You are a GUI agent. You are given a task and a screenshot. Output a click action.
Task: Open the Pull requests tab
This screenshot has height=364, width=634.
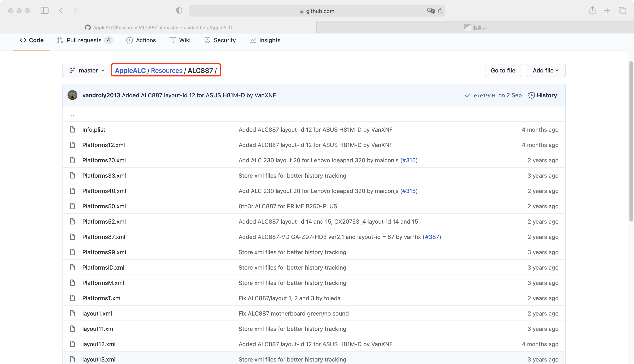85,40
